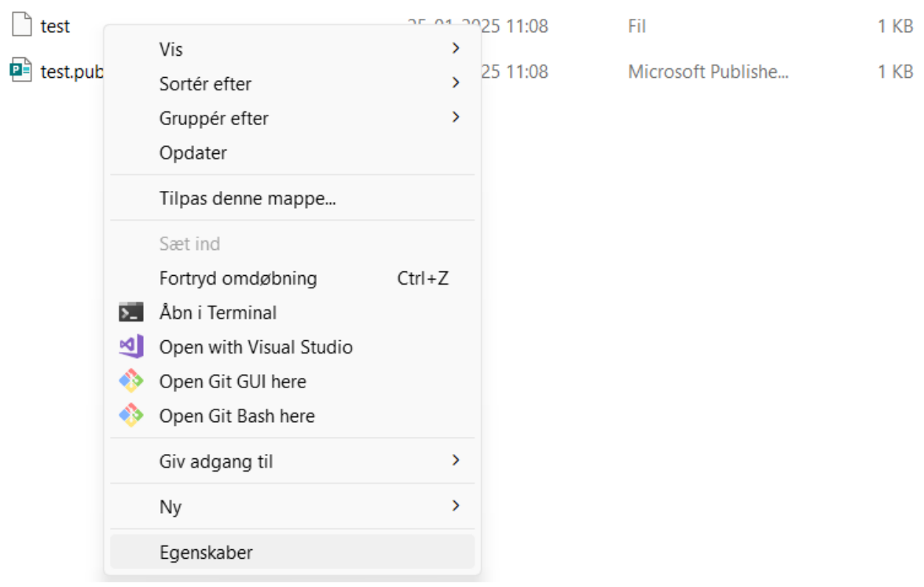
Task: Select the file named test
Action: [55, 26]
